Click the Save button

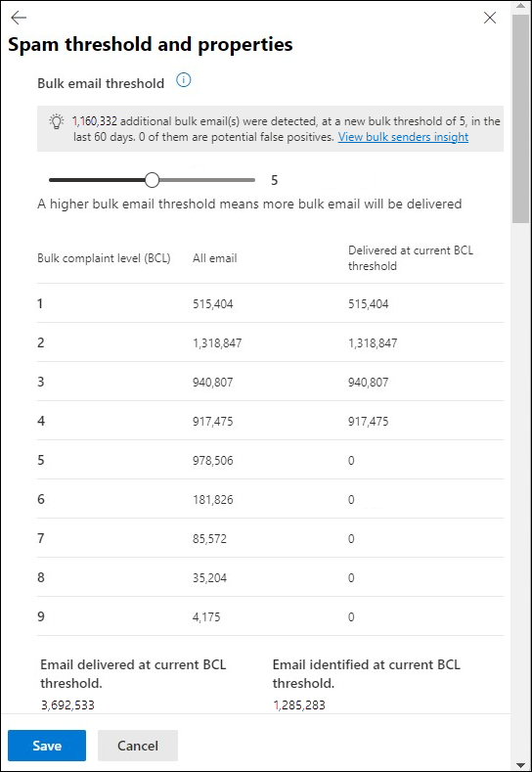point(47,746)
